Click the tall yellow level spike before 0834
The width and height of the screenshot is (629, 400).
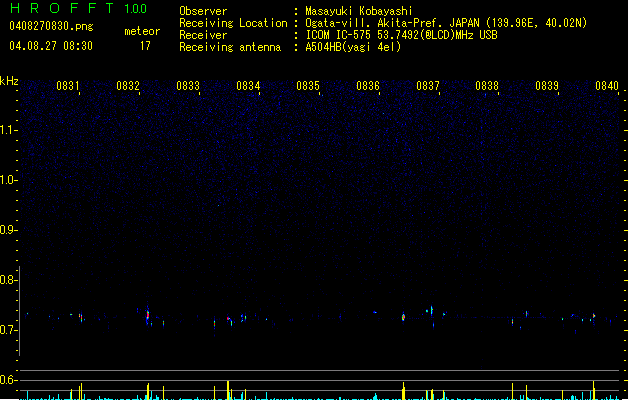[228, 390]
